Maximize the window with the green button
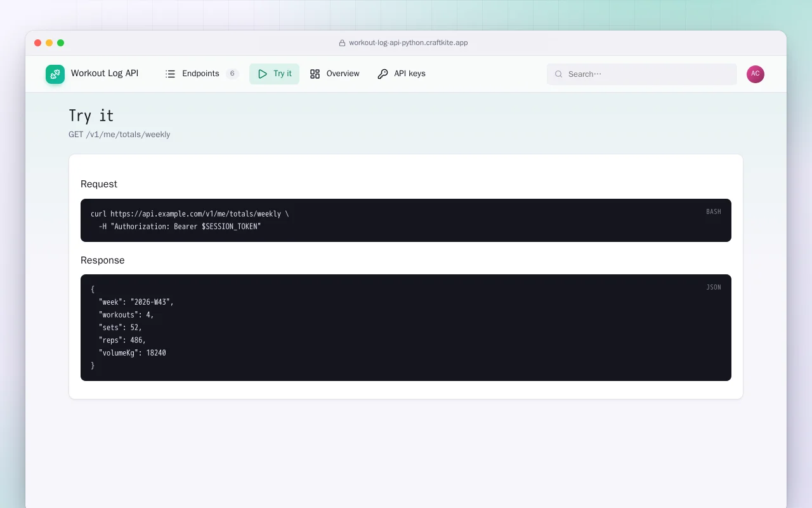 pyautogui.click(x=61, y=43)
